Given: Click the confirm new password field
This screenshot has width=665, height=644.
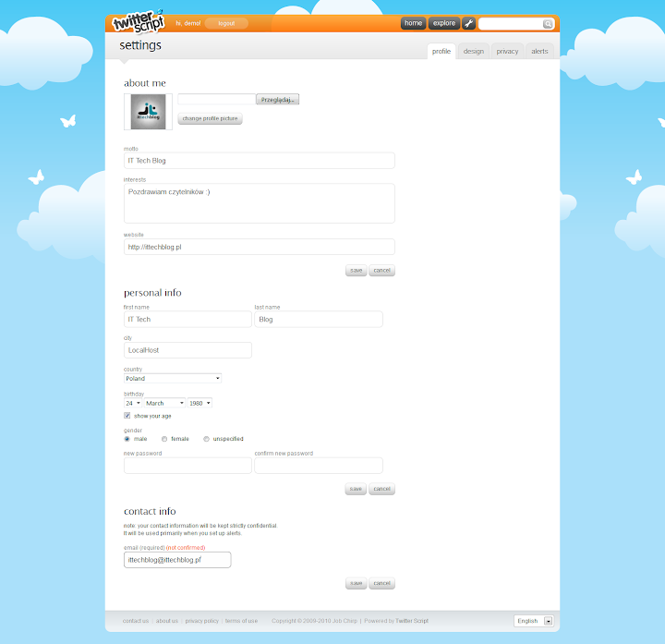Looking at the screenshot, I should (x=319, y=466).
